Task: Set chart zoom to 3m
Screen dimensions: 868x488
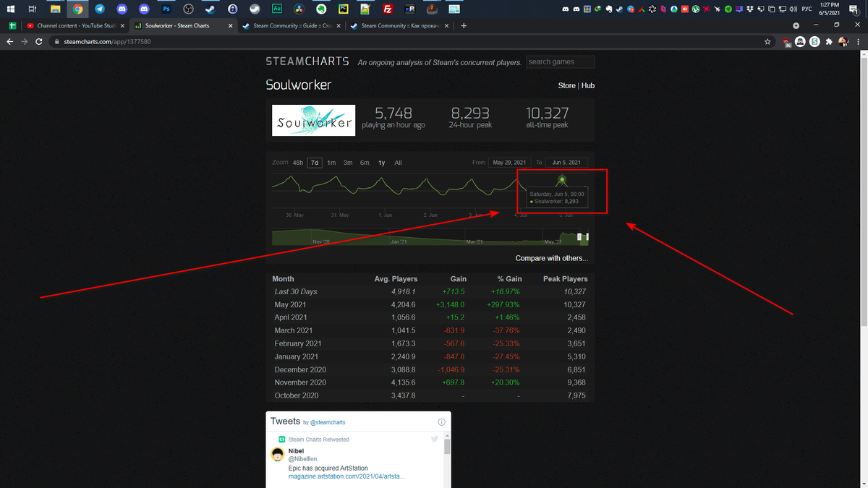Action: 348,163
